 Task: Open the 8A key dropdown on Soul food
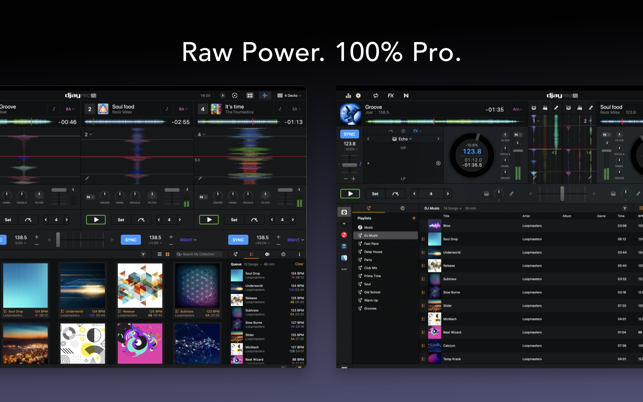(x=183, y=109)
